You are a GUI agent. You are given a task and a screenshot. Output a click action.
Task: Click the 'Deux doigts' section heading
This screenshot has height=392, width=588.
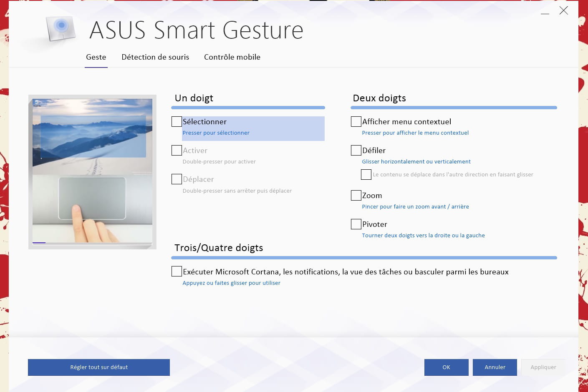point(379,98)
